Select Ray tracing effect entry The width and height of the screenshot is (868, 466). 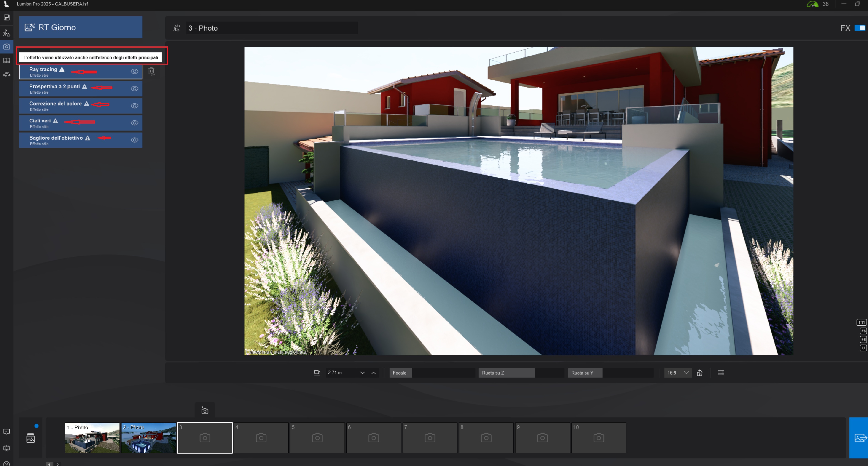pyautogui.click(x=81, y=71)
